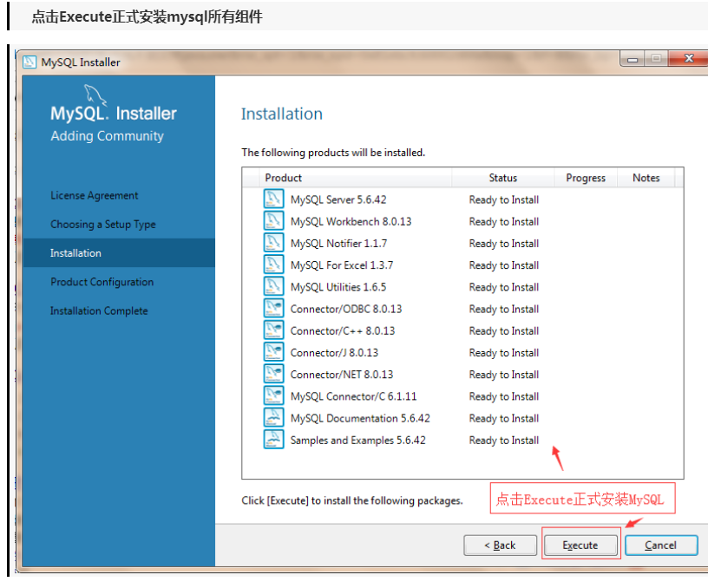Image resolution: width=708 pixels, height=588 pixels.
Task: Sort by the Product column header
Action: point(356,178)
